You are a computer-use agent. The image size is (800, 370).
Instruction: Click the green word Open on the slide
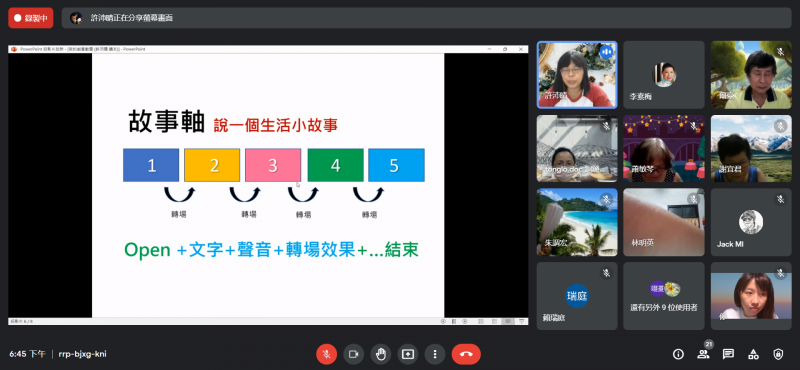pyautogui.click(x=147, y=250)
